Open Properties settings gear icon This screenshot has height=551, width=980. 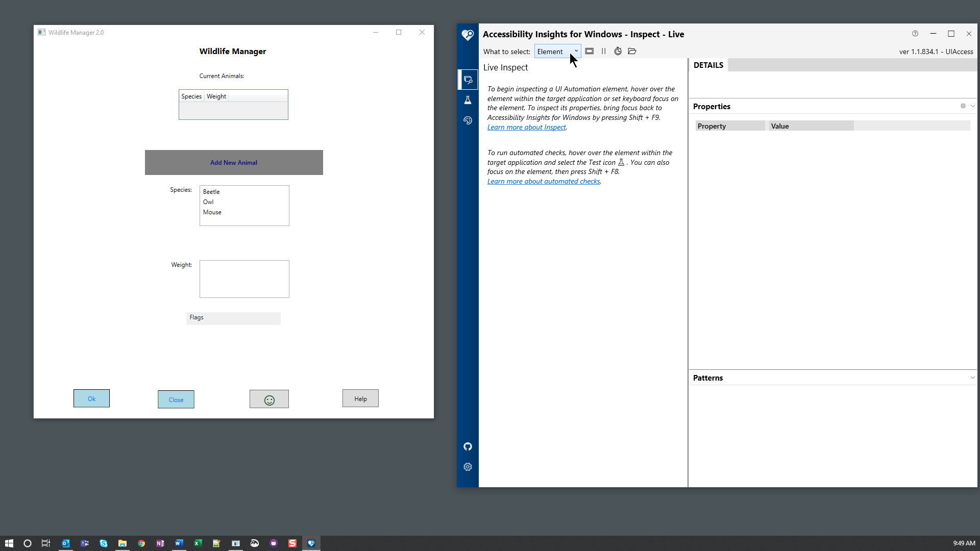(963, 106)
